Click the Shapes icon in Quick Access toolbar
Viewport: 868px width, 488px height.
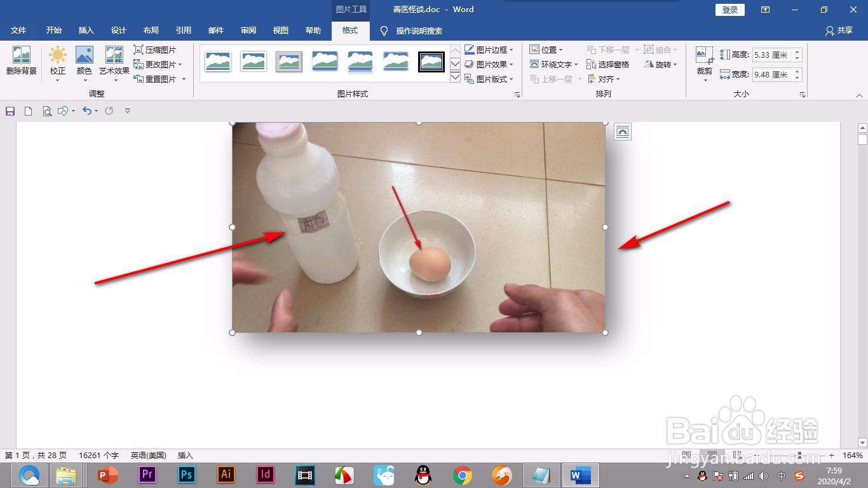(x=63, y=111)
